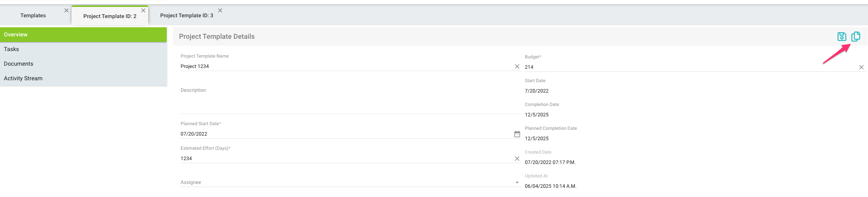The height and width of the screenshot is (197, 868).
Task: Close the Project Template ID: 2 tab
Action: [x=143, y=10]
